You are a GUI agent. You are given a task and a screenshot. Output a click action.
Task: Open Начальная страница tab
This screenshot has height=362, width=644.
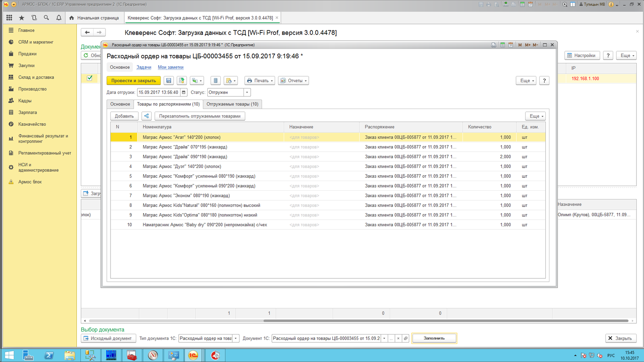coord(94,18)
